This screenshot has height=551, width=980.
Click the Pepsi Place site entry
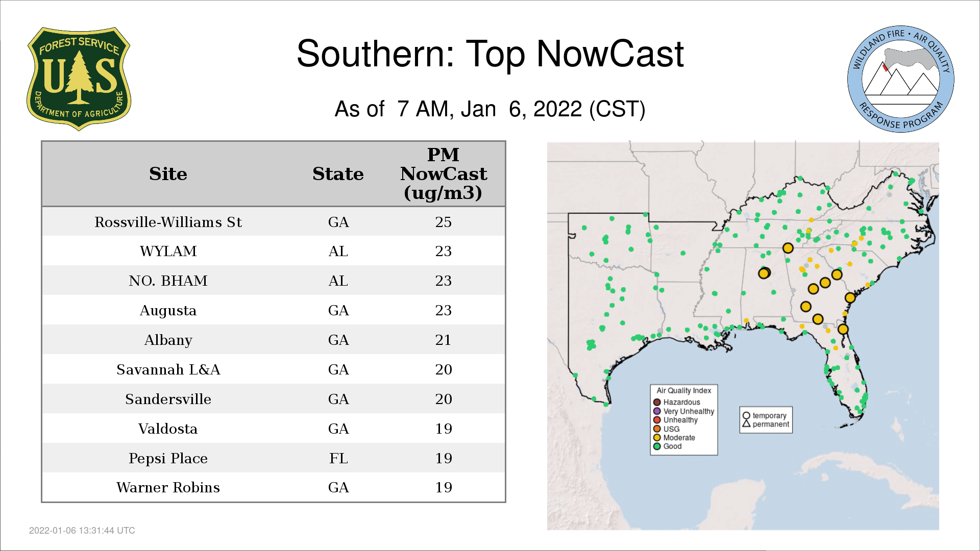(x=168, y=458)
